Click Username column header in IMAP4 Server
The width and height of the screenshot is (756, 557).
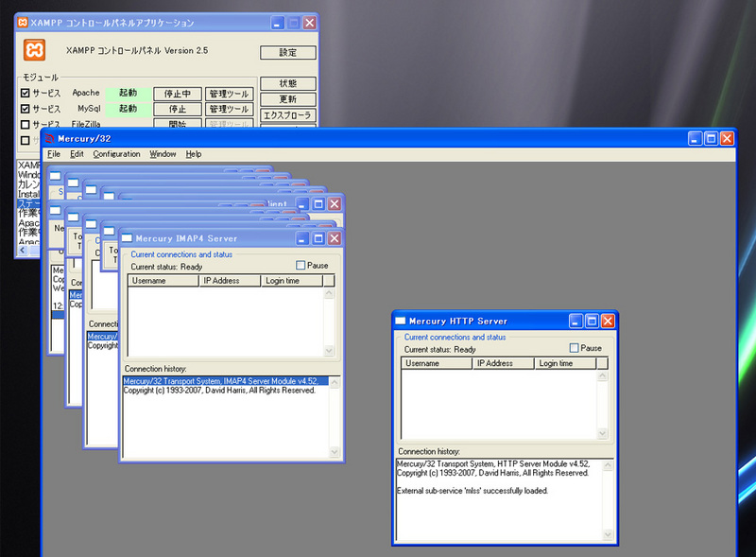[x=163, y=281]
